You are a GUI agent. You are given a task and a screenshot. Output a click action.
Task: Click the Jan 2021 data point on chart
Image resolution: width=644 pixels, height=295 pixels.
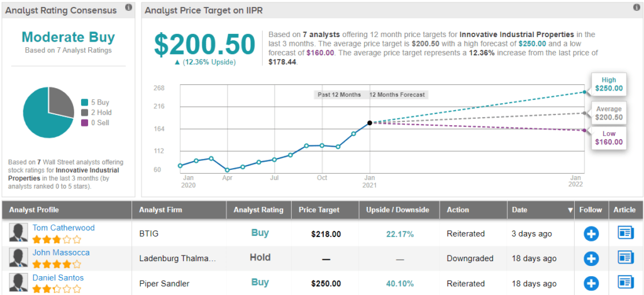pyautogui.click(x=369, y=123)
